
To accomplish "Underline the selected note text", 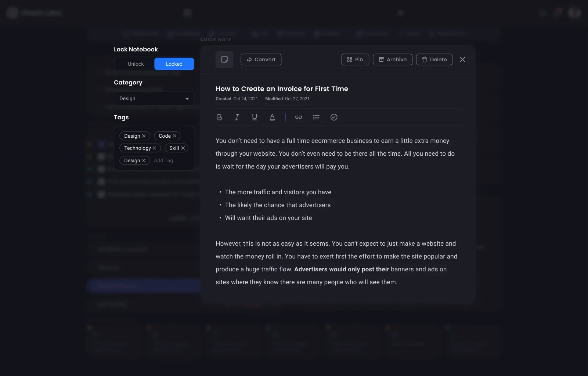I will tap(255, 117).
